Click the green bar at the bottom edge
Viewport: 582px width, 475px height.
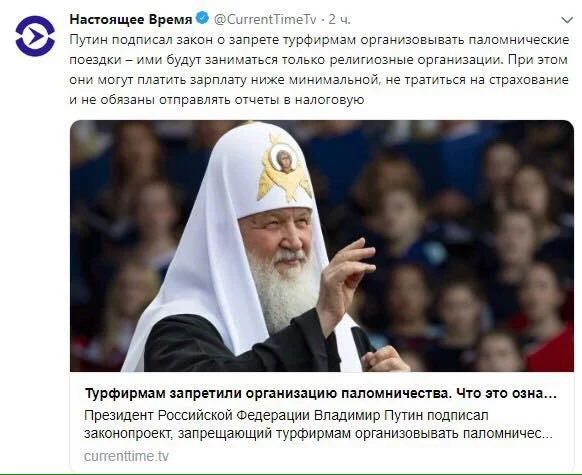coord(291,474)
